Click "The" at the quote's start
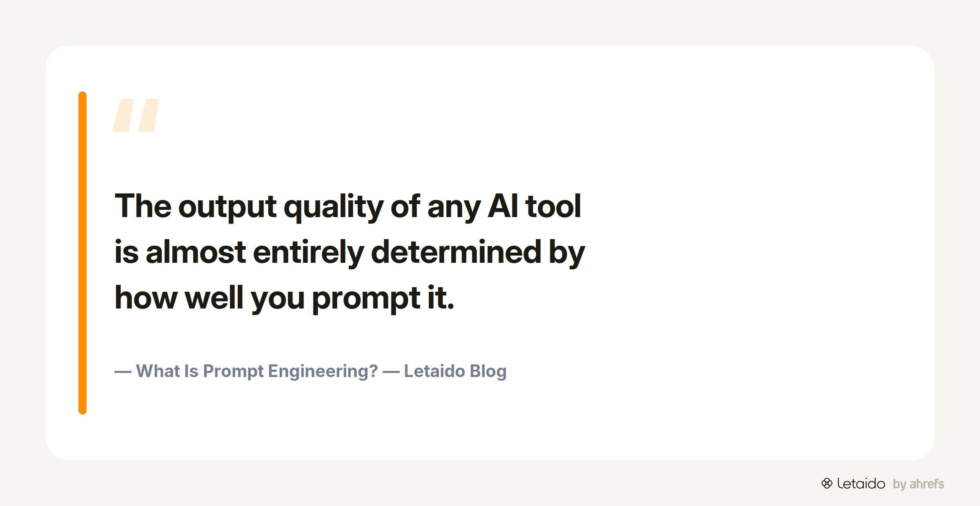The height and width of the screenshot is (506, 980). tap(143, 206)
